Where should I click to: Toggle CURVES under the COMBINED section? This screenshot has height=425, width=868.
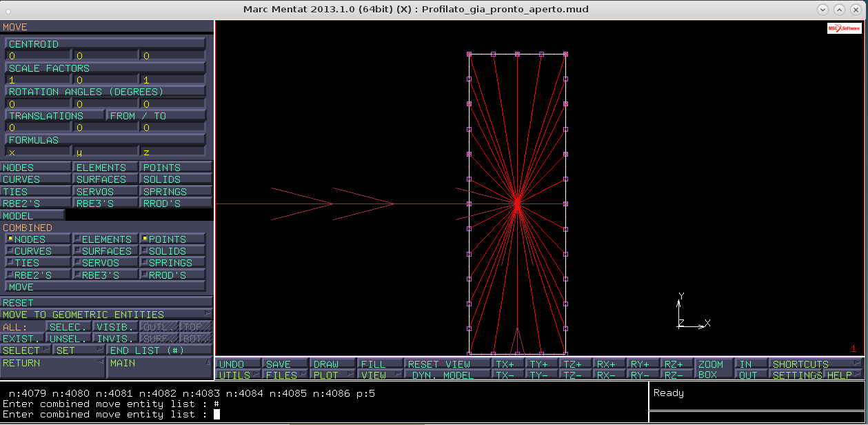coord(38,251)
